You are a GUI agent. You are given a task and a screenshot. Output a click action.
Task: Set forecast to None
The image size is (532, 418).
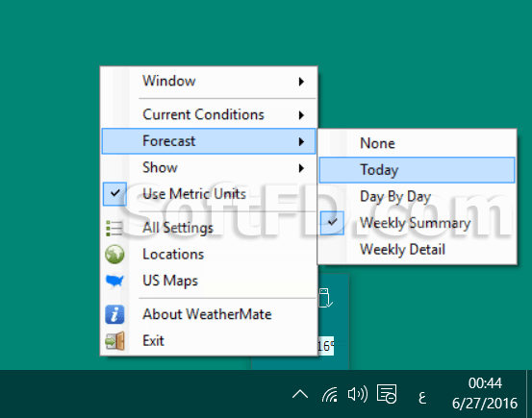tap(417, 143)
